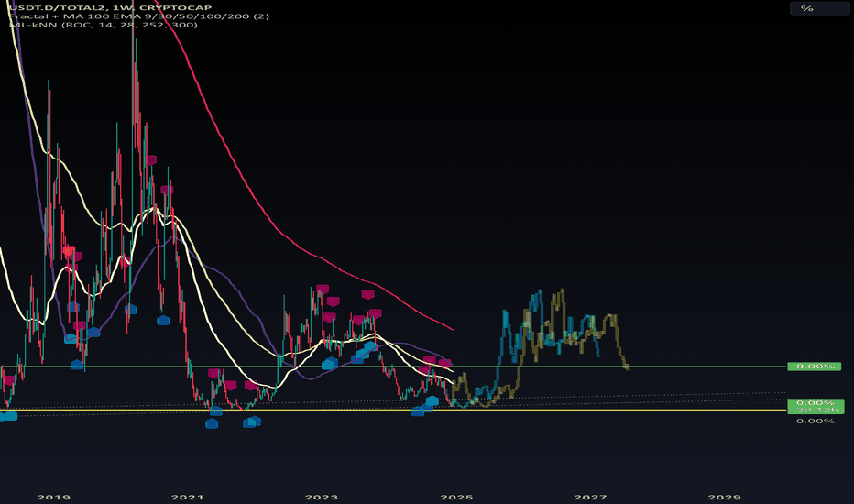Click the 2019 label on the time axis
854x504 pixels.
53,497
